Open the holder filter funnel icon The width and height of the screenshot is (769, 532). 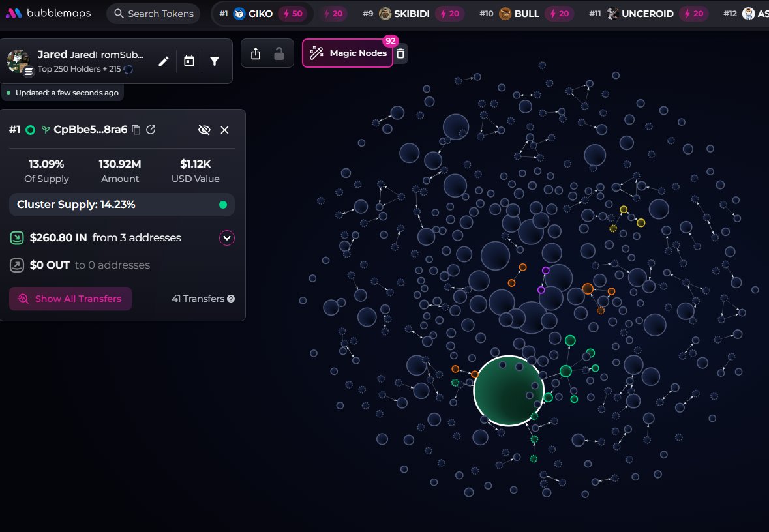(215, 61)
